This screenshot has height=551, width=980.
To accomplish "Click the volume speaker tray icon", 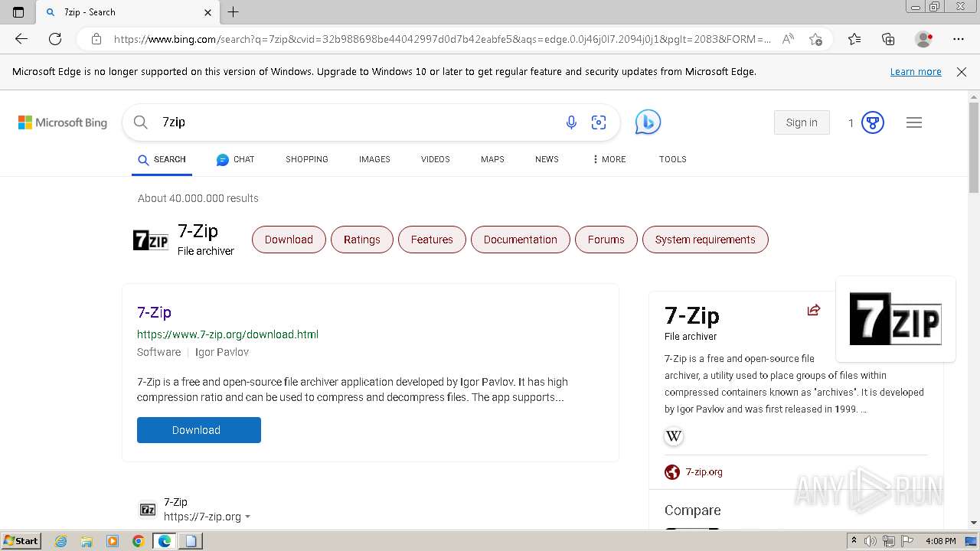I will point(870,541).
